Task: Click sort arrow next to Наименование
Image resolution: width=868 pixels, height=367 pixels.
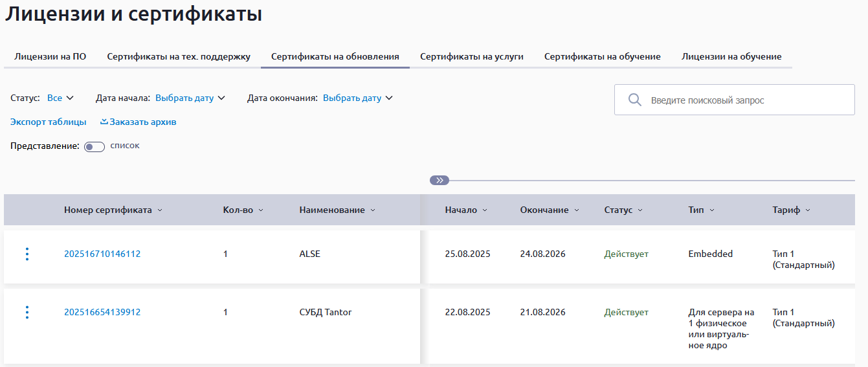Action: (x=373, y=210)
